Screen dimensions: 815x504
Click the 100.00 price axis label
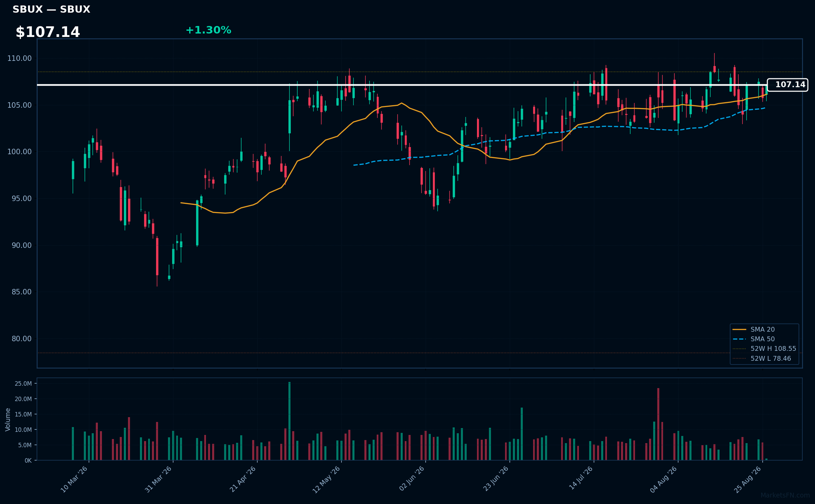click(20, 151)
